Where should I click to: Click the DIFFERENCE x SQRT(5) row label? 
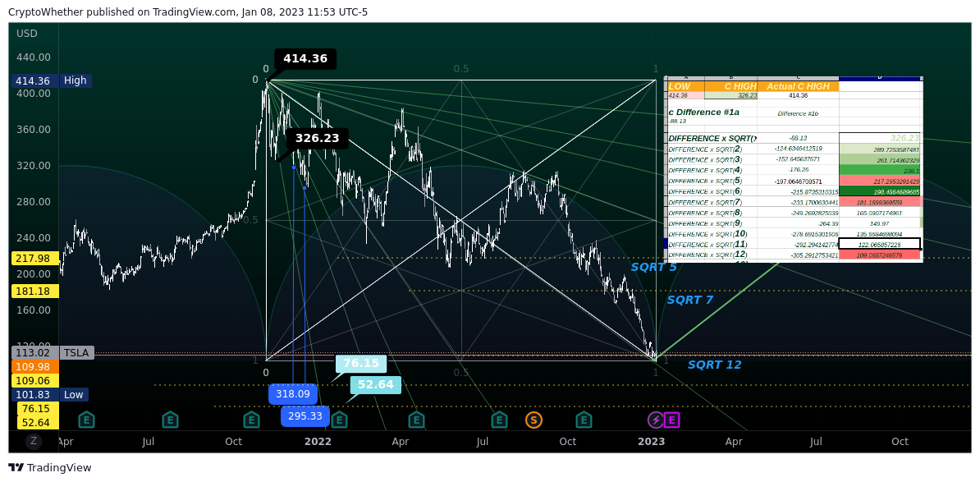[x=705, y=181]
